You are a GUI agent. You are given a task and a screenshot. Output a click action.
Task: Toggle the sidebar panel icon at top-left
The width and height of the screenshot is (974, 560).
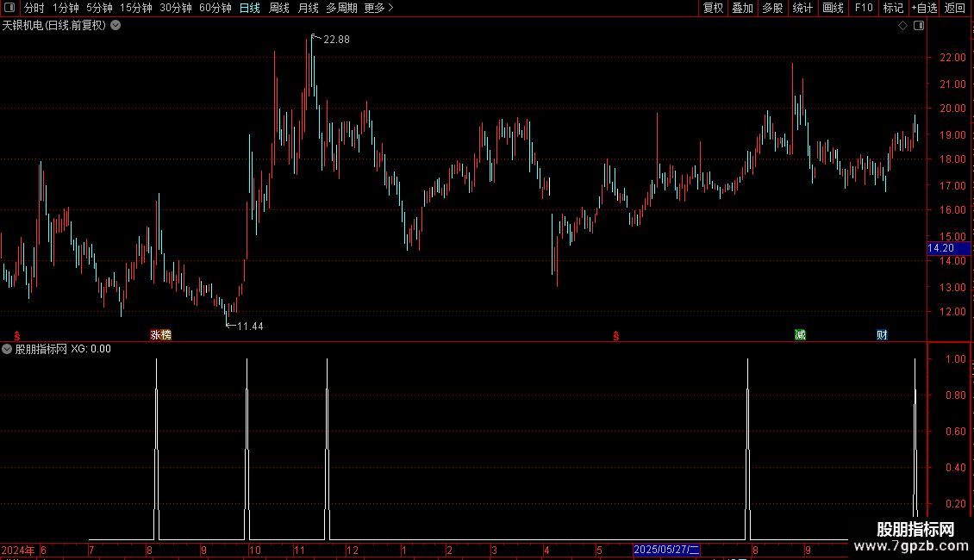(x=9, y=8)
